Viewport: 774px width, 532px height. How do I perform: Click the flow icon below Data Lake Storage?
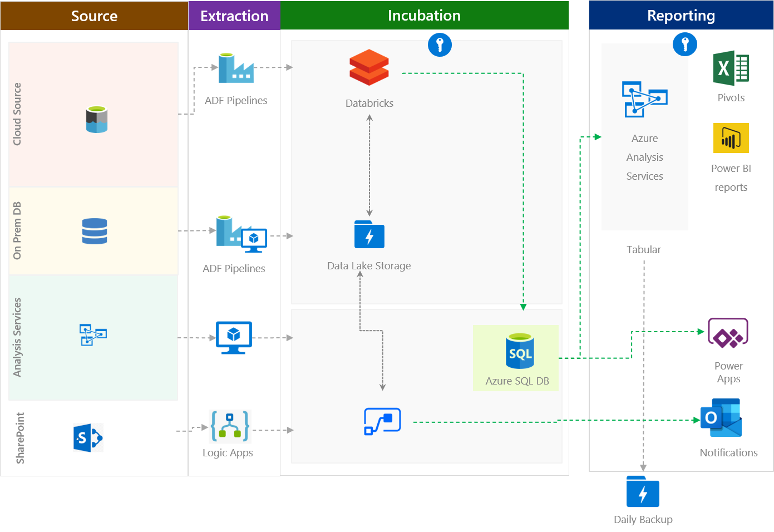pos(382,421)
